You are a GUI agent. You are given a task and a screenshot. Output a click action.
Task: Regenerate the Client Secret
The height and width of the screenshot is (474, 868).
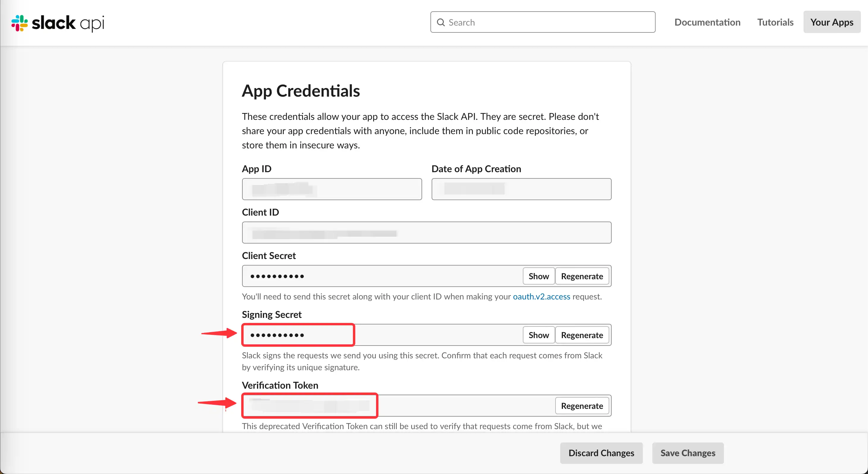pyautogui.click(x=582, y=276)
